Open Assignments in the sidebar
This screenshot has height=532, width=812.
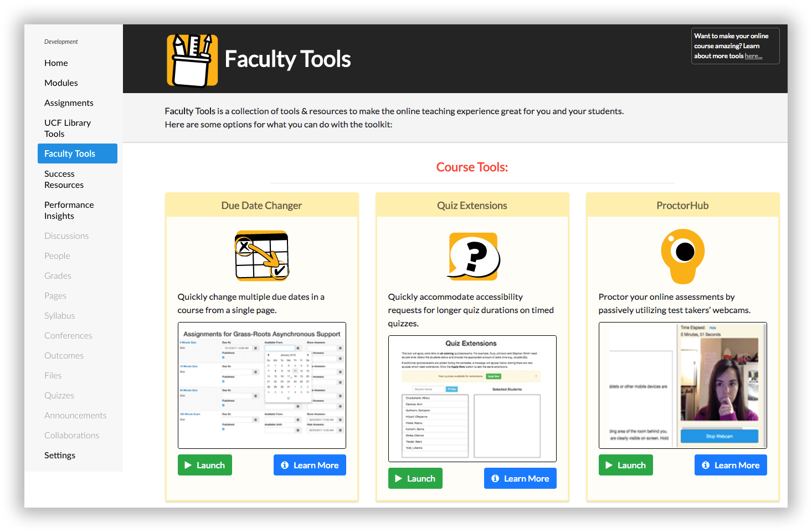pos(69,103)
